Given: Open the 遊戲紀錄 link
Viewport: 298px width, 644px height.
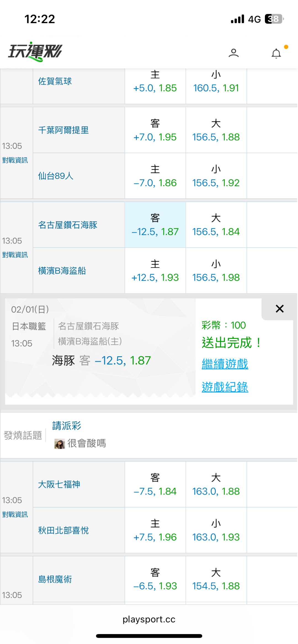Looking at the screenshot, I should click(x=225, y=387).
